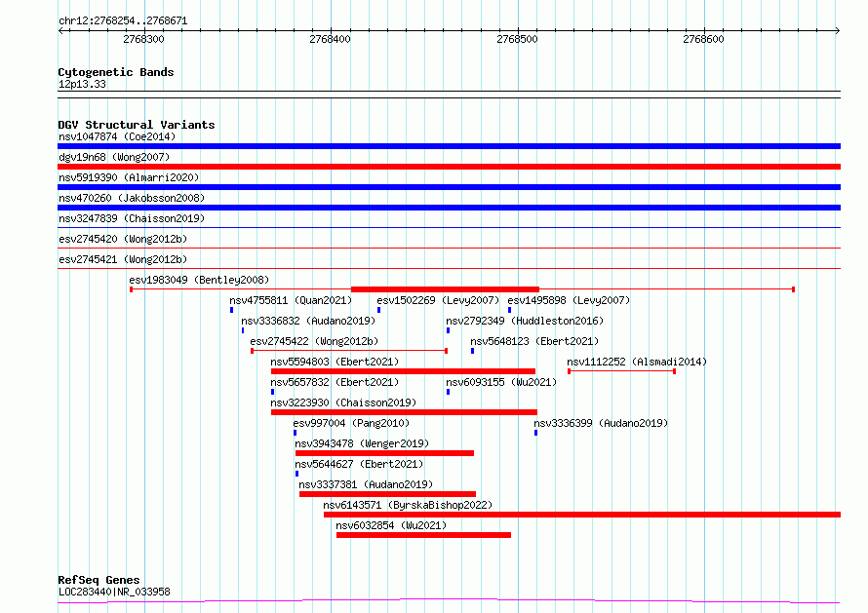
Task: Click the 2768500 ruler position label
Action: [x=517, y=39]
